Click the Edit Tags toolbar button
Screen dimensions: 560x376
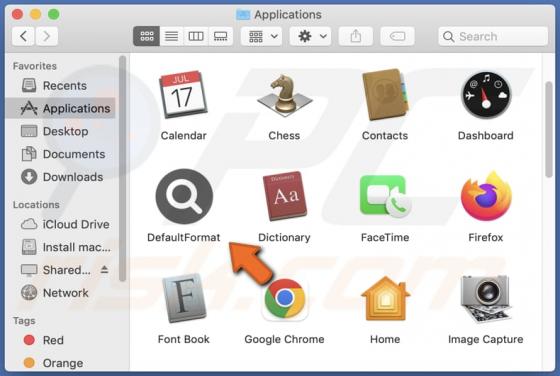click(398, 36)
